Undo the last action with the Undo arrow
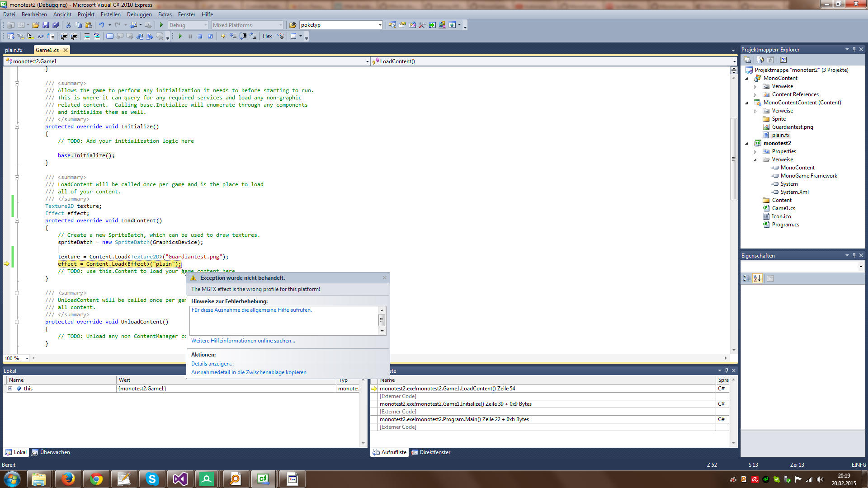 pos(102,25)
